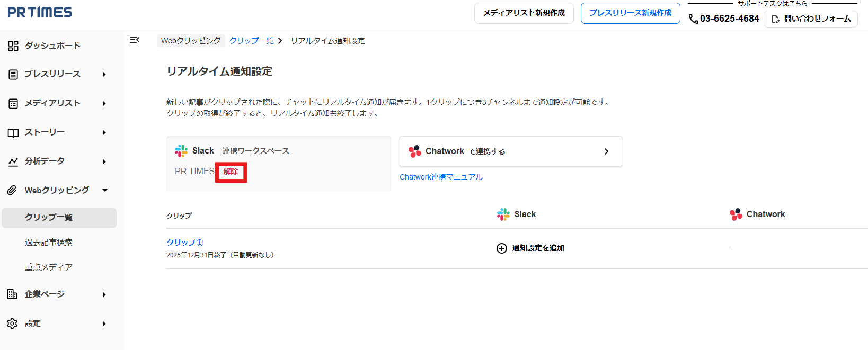
Task: Toggle the 設定 gear icon in sidebar
Action: [13, 323]
